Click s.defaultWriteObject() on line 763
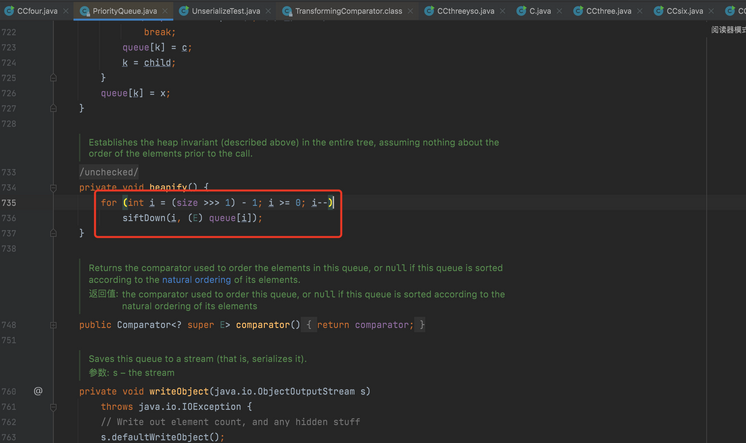This screenshot has width=746, height=443. (x=162, y=437)
